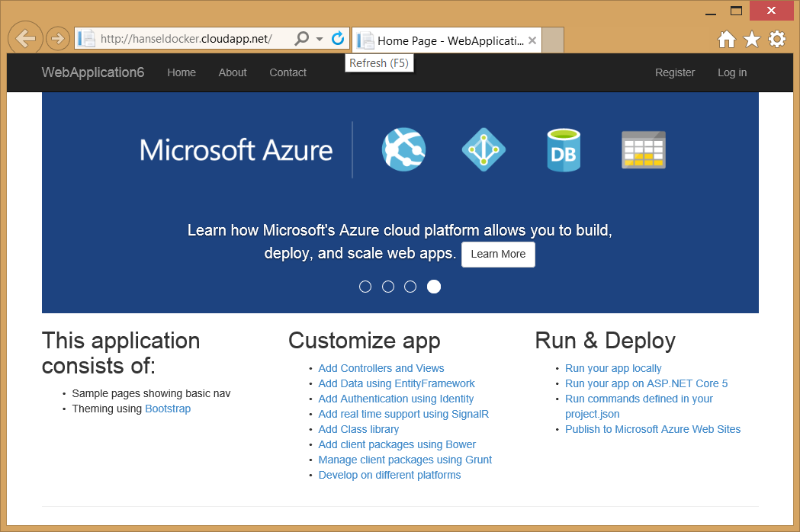Click the Azure Websites globe icon
This screenshot has width=800, height=532.
point(403,149)
